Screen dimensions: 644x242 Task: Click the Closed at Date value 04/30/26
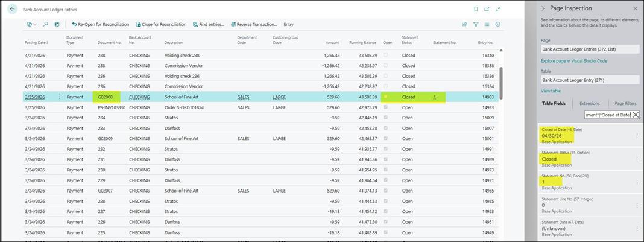click(x=551, y=136)
